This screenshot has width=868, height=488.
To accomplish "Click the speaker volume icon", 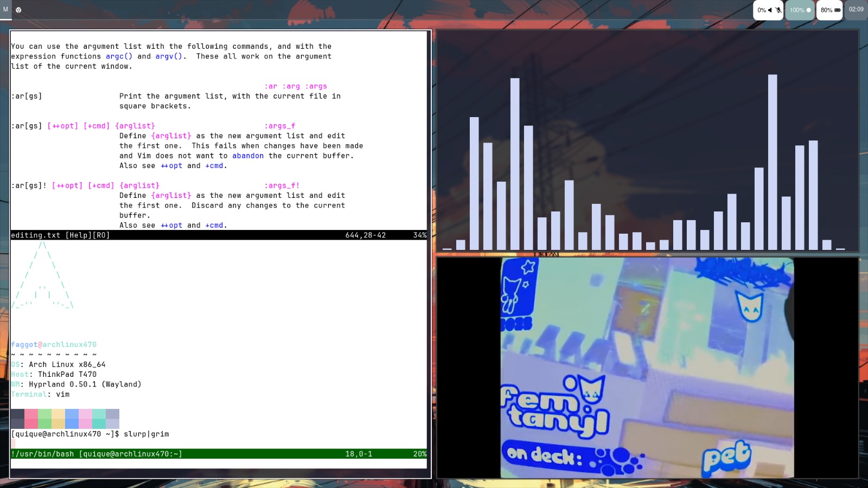I will click(x=770, y=10).
